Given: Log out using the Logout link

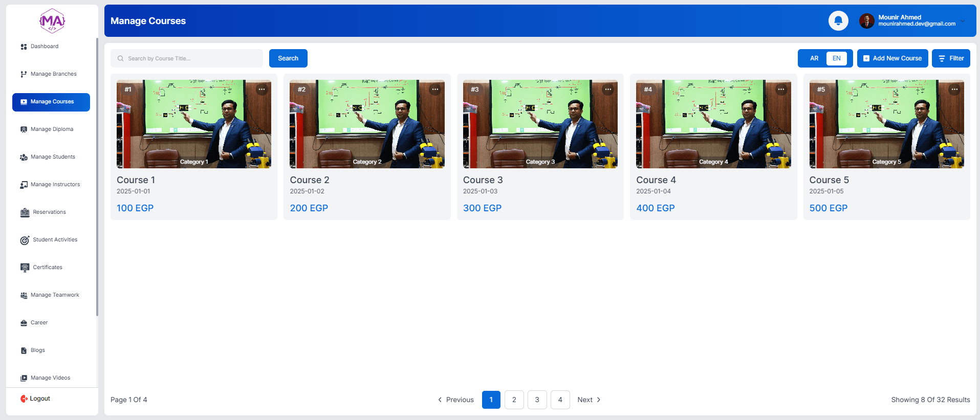Looking at the screenshot, I should 35,399.
